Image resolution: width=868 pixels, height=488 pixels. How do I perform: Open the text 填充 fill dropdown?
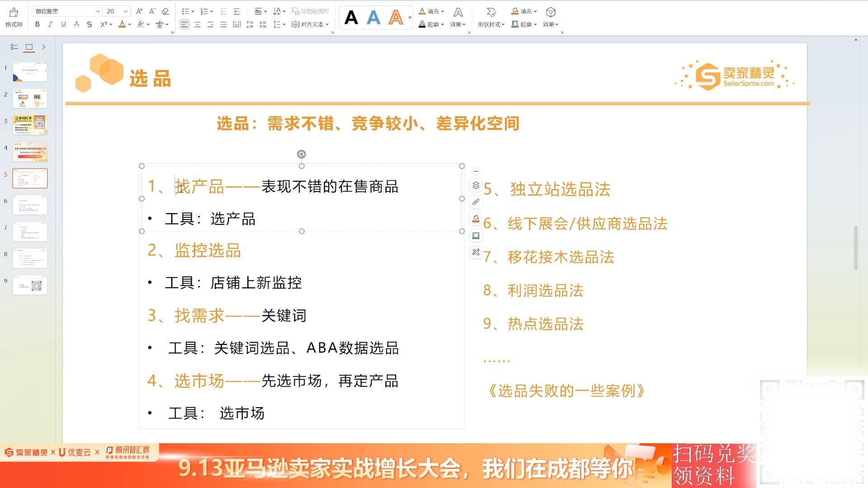431,11
